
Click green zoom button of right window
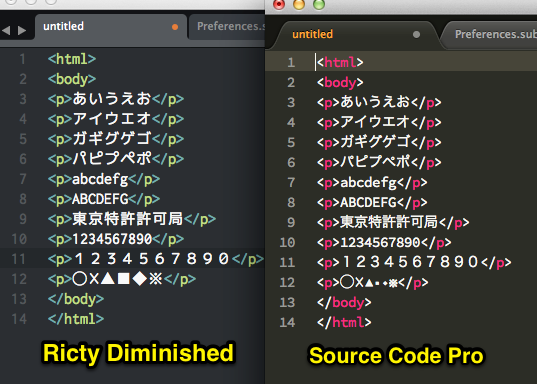tap(319, 4)
